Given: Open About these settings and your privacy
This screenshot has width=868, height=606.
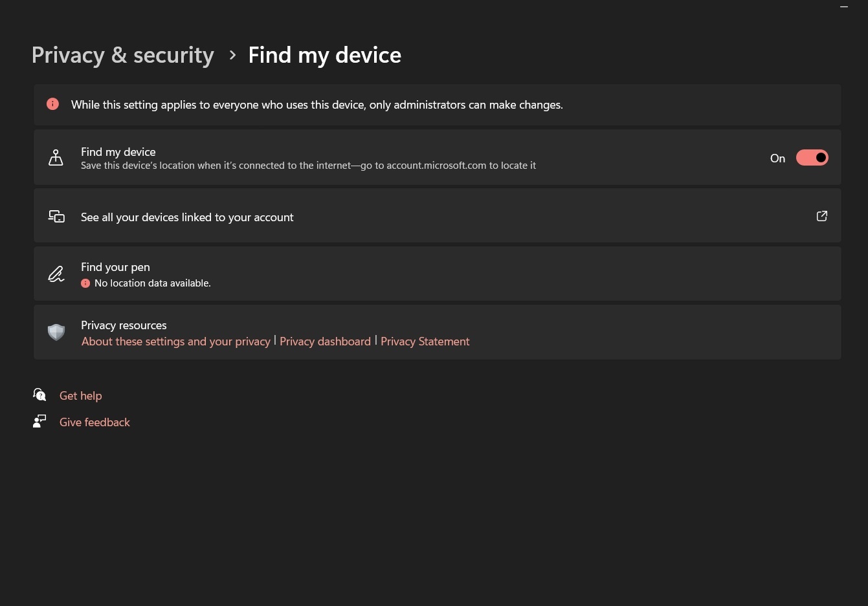Looking at the screenshot, I should click(x=176, y=341).
